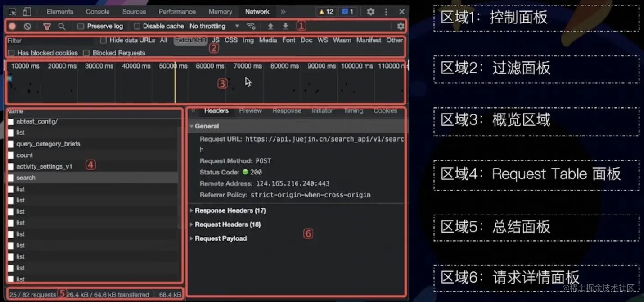644x302 pixels.
Task: Open DevTools three-dot menu
Action: tap(386, 12)
